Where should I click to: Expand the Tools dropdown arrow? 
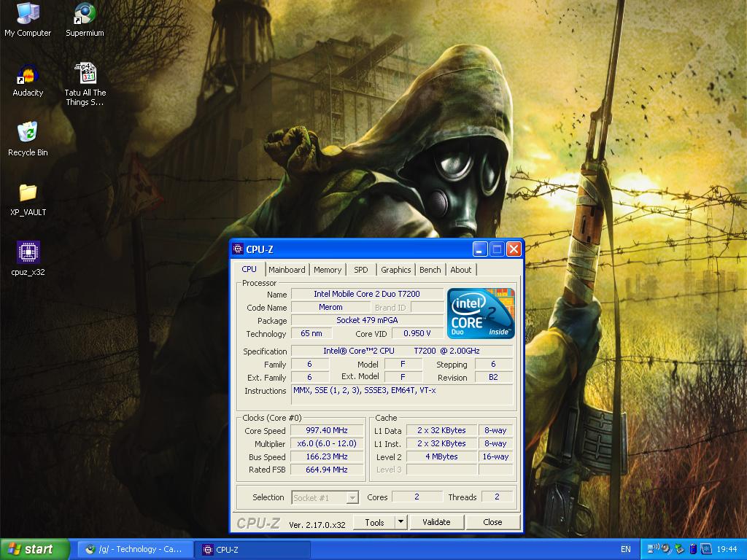[401, 522]
